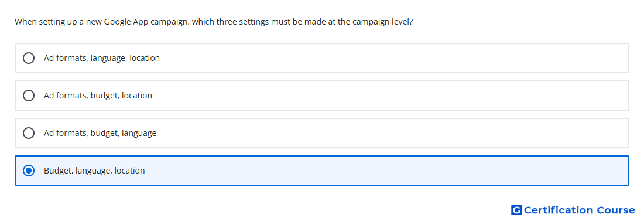Click the 'Ad formats, budget, language' label text
The height and width of the screenshot is (221, 644).
pos(100,133)
